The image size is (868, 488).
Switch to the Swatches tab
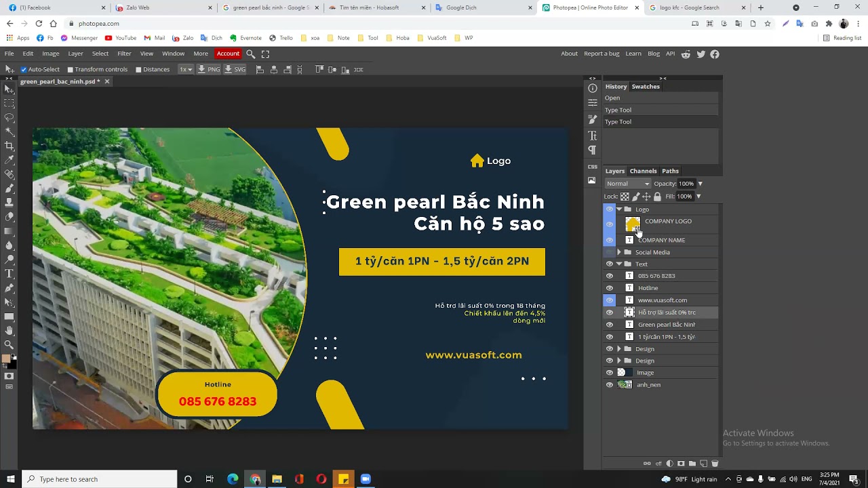(646, 87)
